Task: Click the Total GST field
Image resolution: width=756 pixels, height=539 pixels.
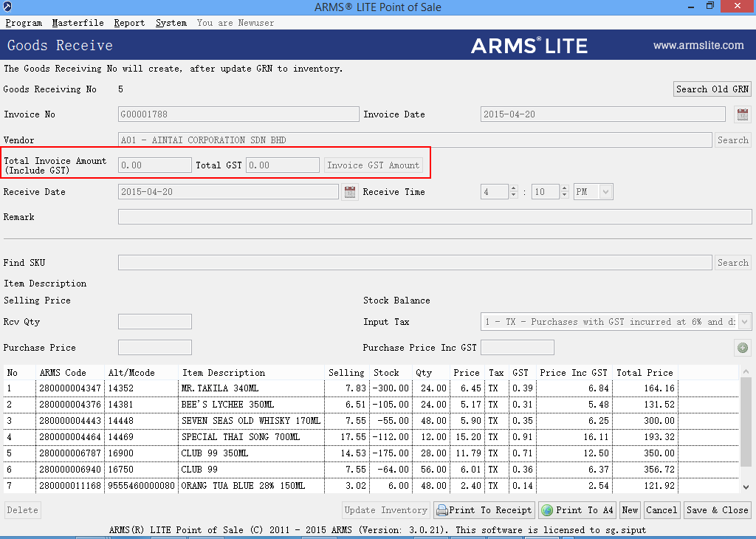Action: click(x=283, y=165)
